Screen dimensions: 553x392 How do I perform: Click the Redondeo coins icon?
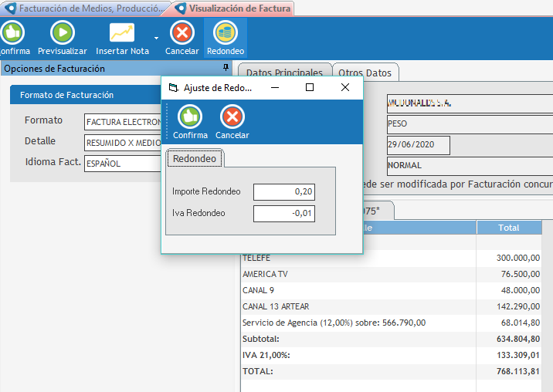point(226,33)
